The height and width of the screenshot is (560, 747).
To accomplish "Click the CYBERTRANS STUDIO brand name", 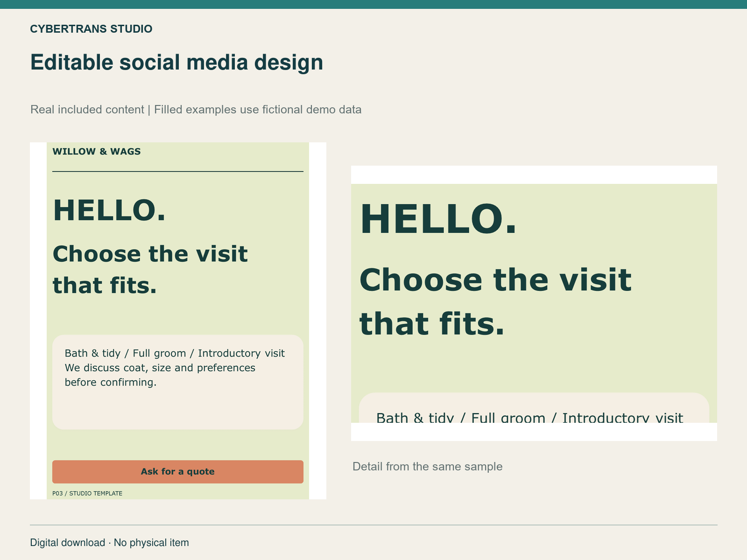I will (91, 29).
